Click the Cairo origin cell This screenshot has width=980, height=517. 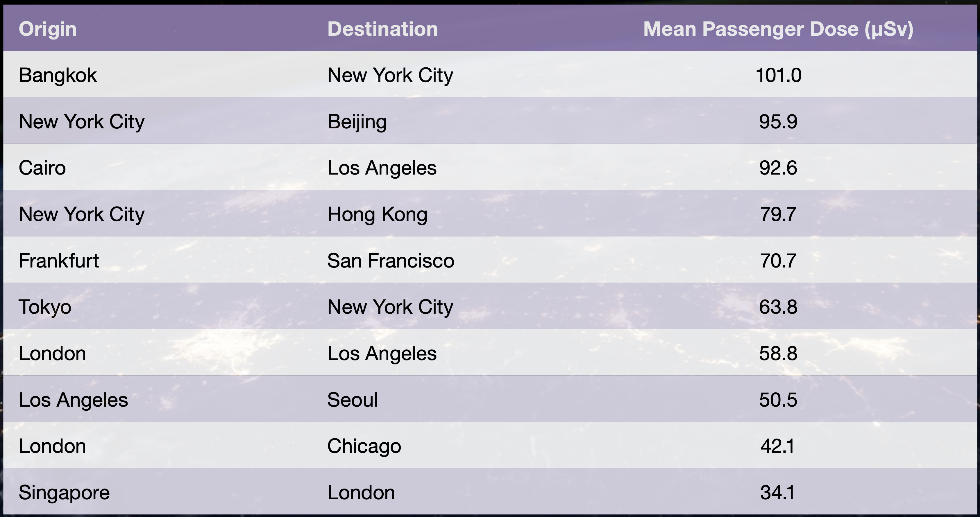click(42, 168)
